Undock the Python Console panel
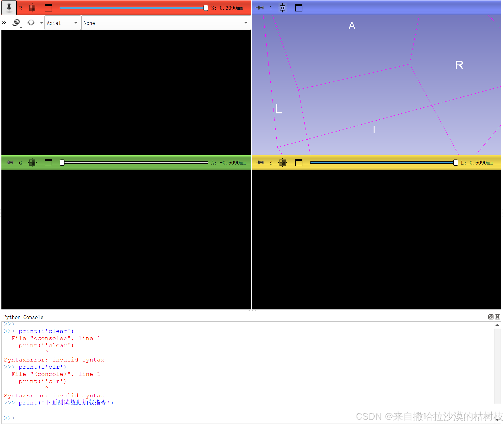Screen dimensions: 504x425 [490, 317]
